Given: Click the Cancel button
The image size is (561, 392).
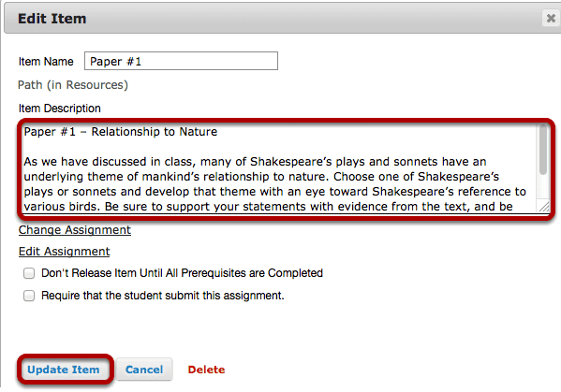Looking at the screenshot, I should pos(144,370).
